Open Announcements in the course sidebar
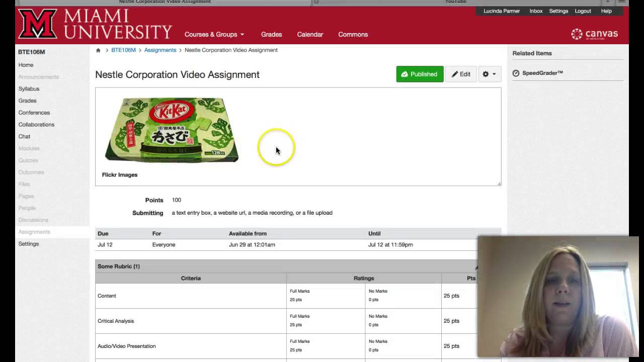This screenshot has width=644, height=362. (x=39, y=77)
